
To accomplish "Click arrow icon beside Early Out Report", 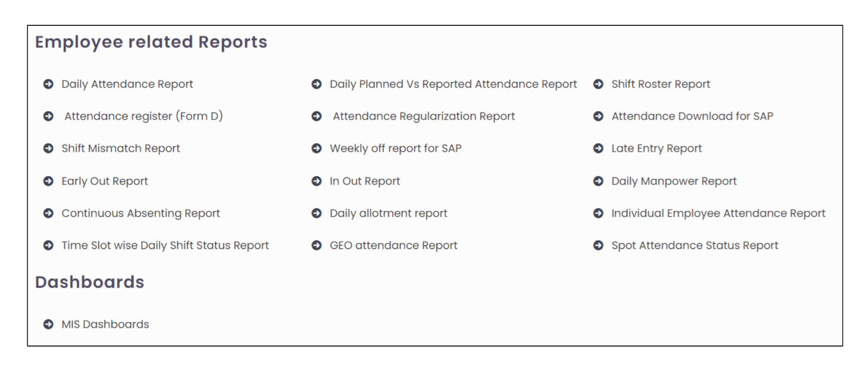I will coord(48,181).
